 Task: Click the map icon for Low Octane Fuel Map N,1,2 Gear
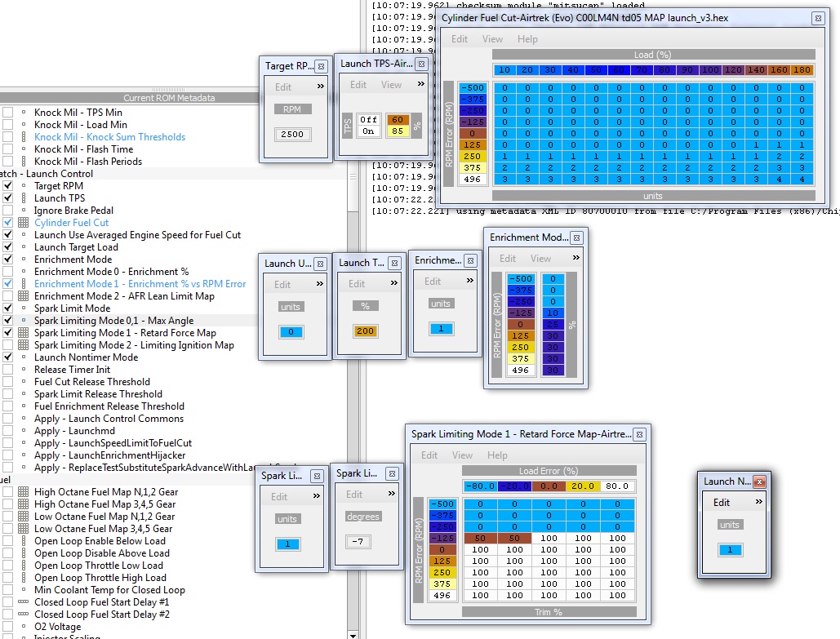point(23,517)
